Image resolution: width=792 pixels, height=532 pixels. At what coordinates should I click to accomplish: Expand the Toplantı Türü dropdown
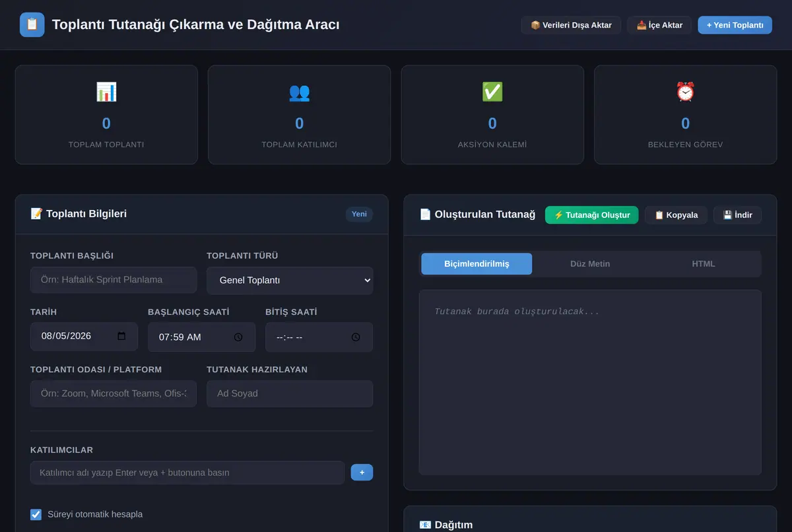(290, 281)
